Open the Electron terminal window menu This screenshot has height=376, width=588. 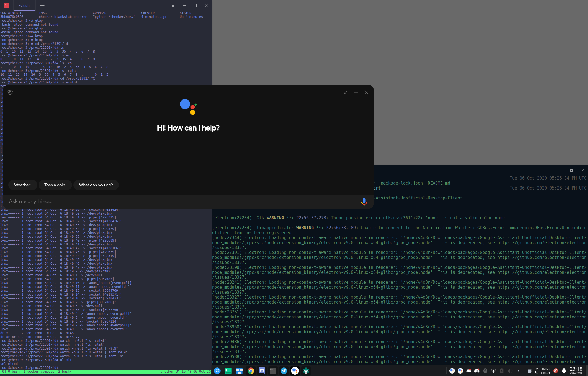[x=550, y=170]
